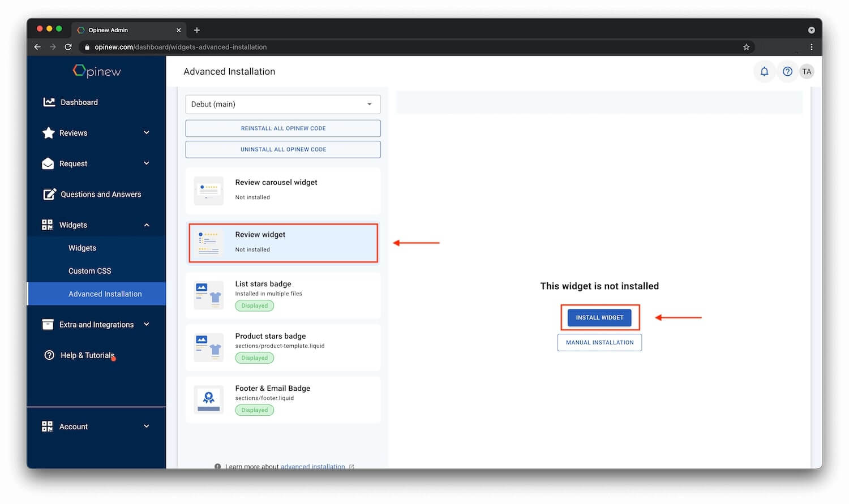This screenshot has height=504, width=849.
Task: Reload the browser page
Action: (x=68, y=47)
